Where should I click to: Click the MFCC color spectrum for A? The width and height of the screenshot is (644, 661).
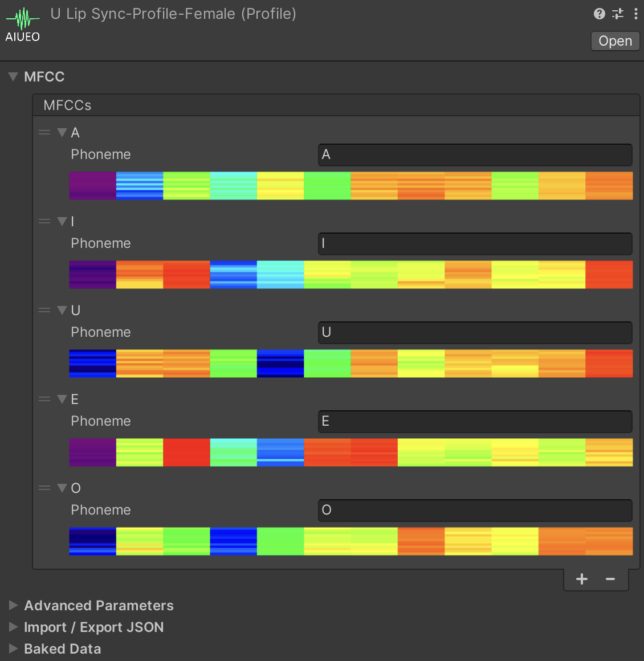351,186
